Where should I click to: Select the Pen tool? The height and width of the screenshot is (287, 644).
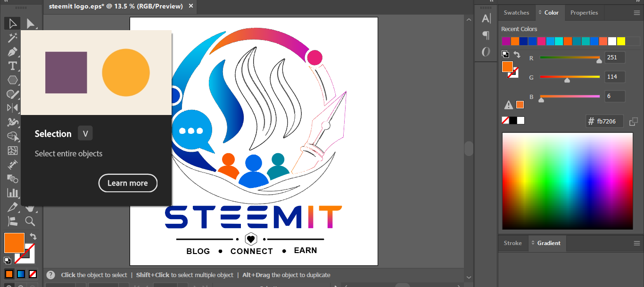point(13,52)
